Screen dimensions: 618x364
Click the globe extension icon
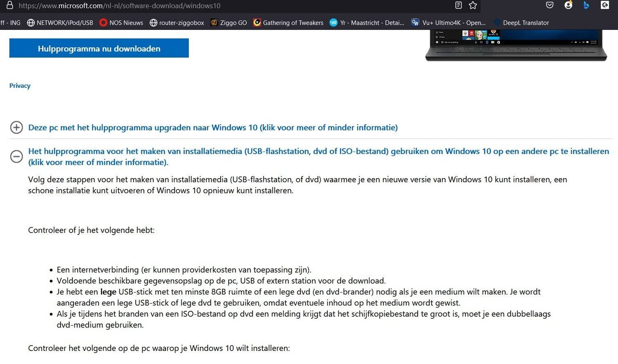(x=604, y=5)
